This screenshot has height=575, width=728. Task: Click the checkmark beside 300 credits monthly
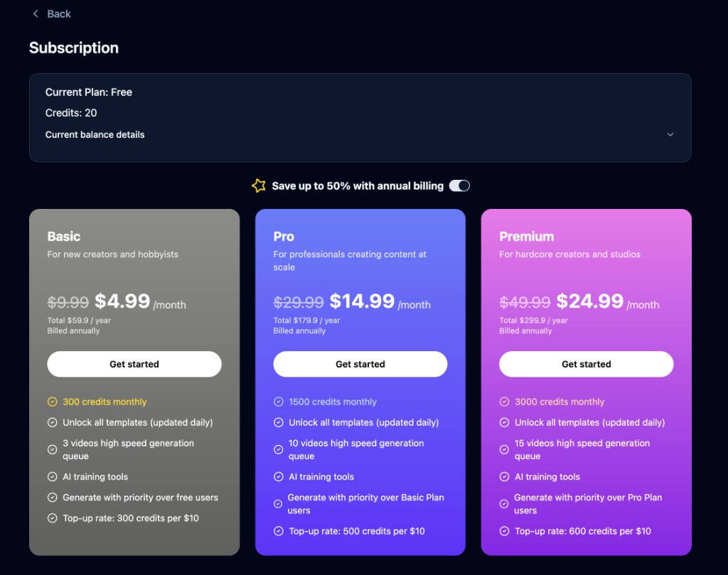click(x=53, y=402)
